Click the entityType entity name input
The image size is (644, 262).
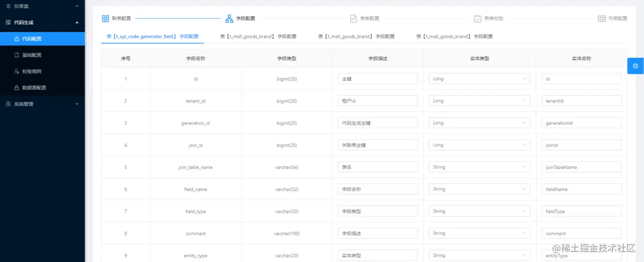click(582, 255)
